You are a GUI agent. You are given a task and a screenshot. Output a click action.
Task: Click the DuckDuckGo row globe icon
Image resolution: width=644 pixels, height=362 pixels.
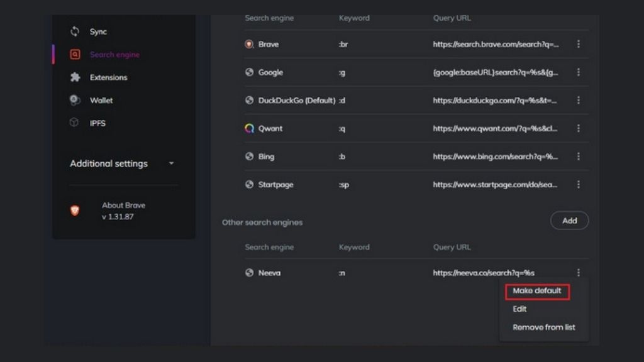pos(249,100)
